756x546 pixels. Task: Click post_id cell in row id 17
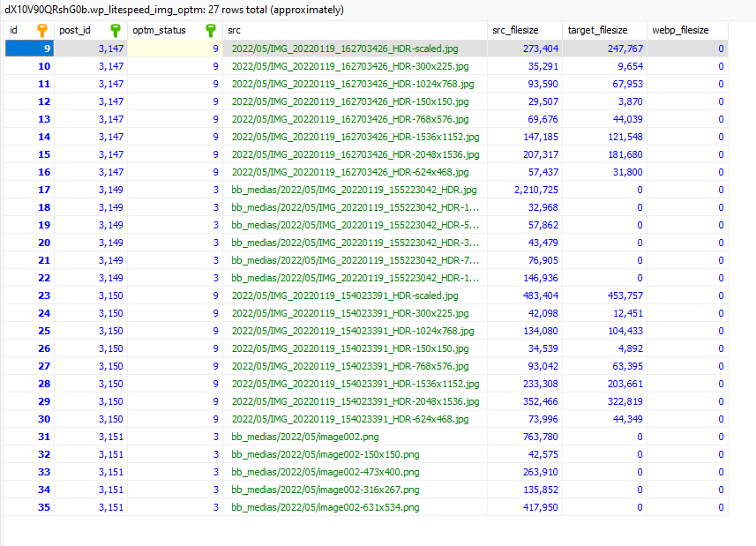point(91,190)
